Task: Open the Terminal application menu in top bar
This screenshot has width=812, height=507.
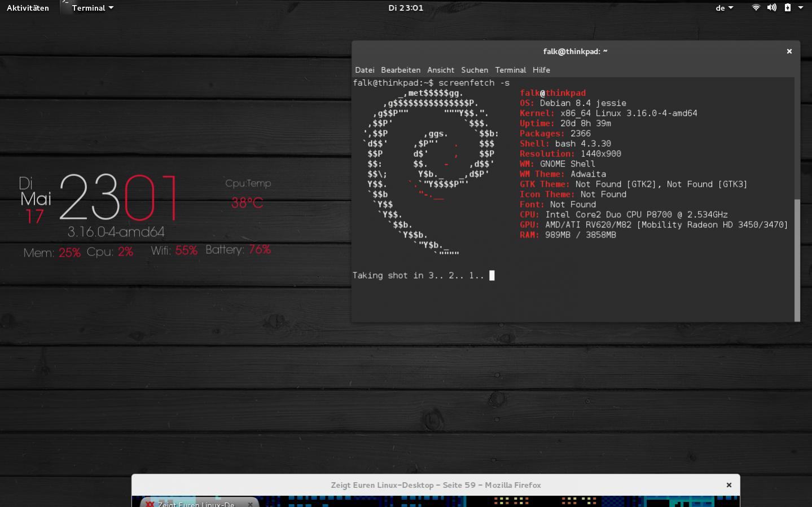Action: pyautogui.click(x=93, y=8)
